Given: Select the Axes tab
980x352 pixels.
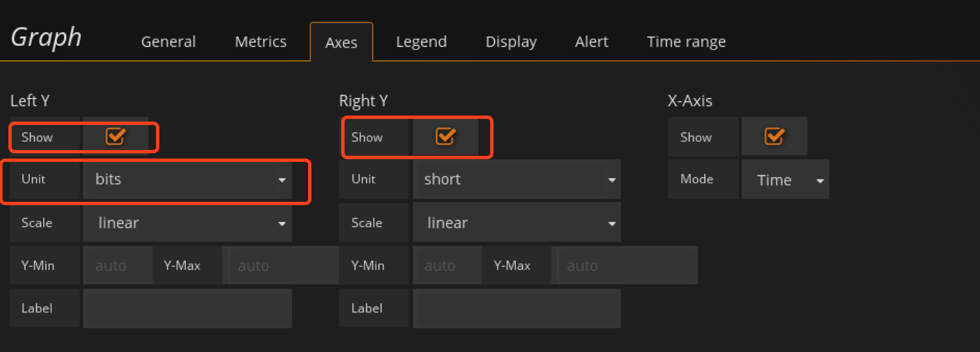Looking at the screenshot, I should pos(341,43).
